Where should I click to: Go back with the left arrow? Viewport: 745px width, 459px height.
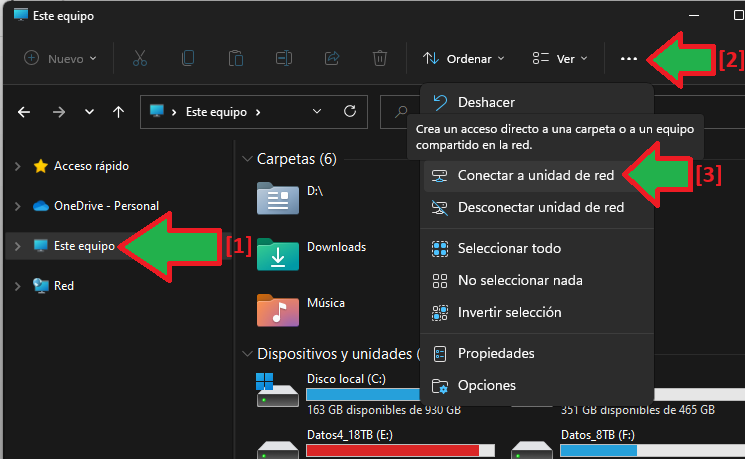[24, 112]
